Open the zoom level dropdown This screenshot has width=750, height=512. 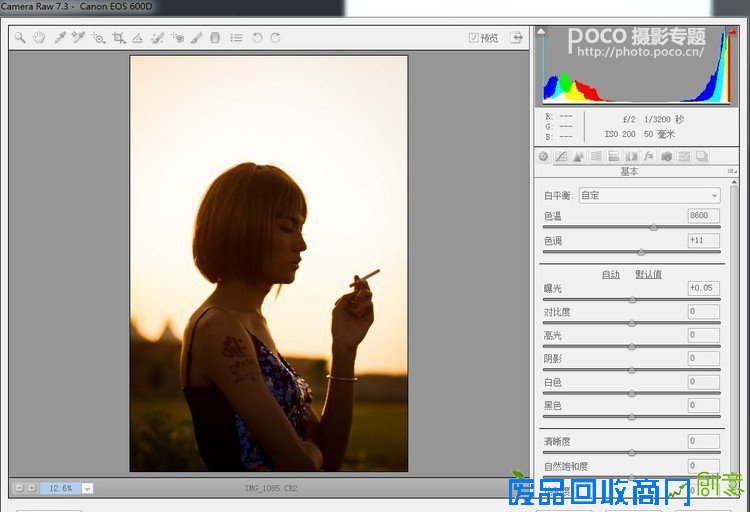click(x=87, y=488)
